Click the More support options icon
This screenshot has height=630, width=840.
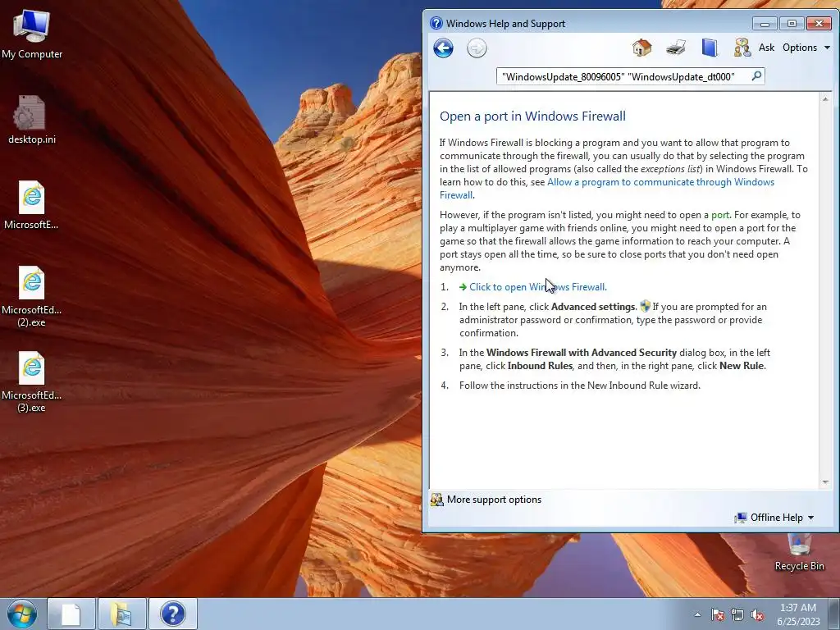click(x=436, y=500)
